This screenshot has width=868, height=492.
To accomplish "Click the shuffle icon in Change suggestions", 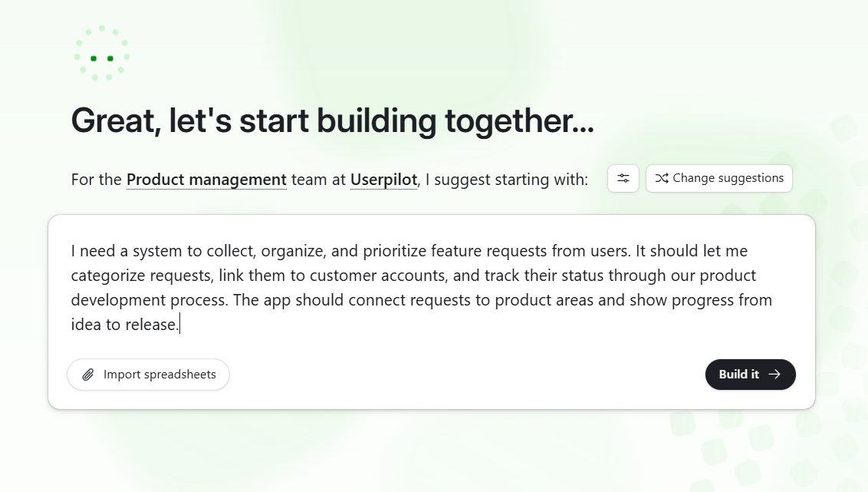I will point(663,178).
